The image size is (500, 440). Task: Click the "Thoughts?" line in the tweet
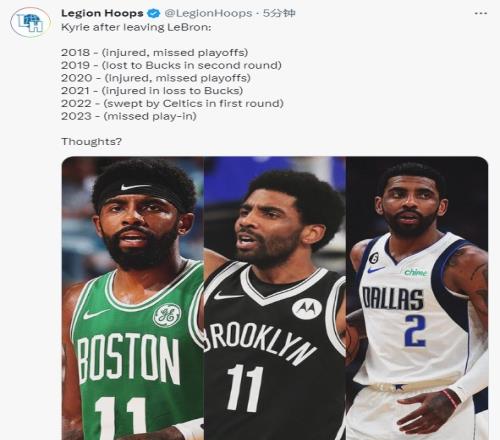(x=92, y=141)
